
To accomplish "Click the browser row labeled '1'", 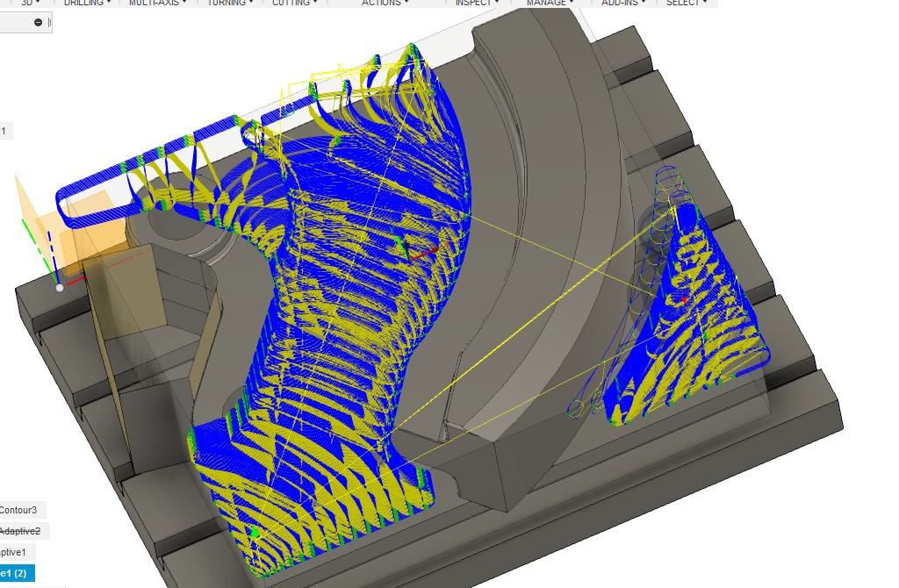I will coord(4,132).
